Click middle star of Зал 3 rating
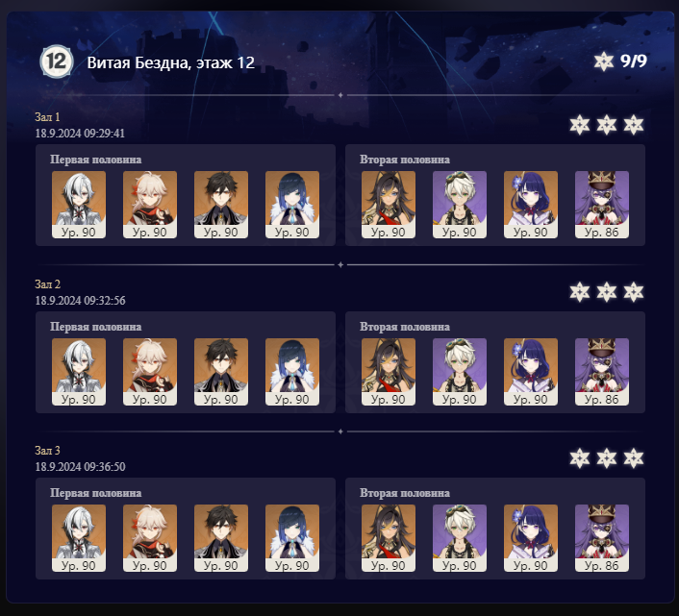This screenshot has width=679, height=616. coord(606,458)
